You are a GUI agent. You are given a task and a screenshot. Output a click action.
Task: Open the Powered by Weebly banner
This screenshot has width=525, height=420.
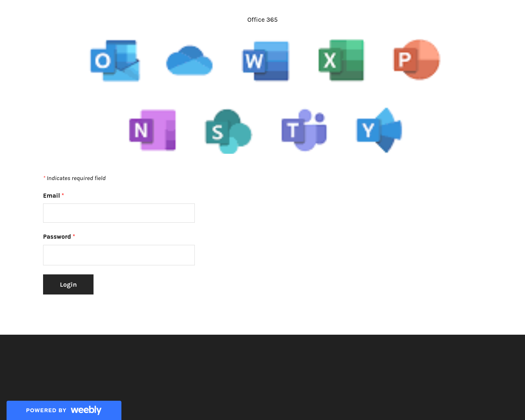point(64,410)
